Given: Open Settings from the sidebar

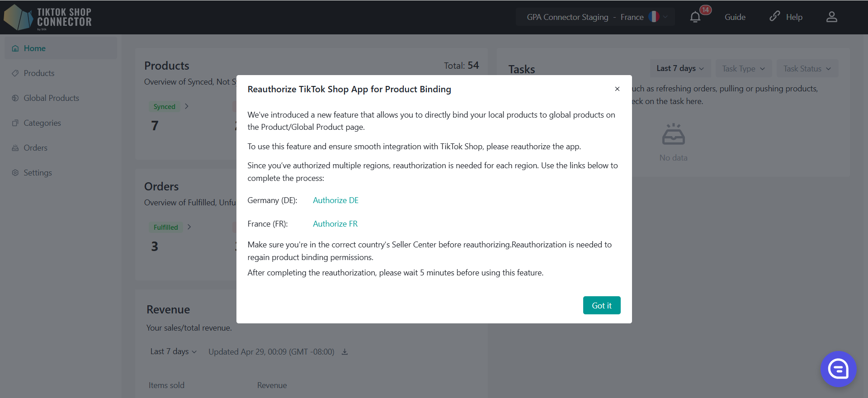Looking at the screenshot, I should tap(38, 173).
